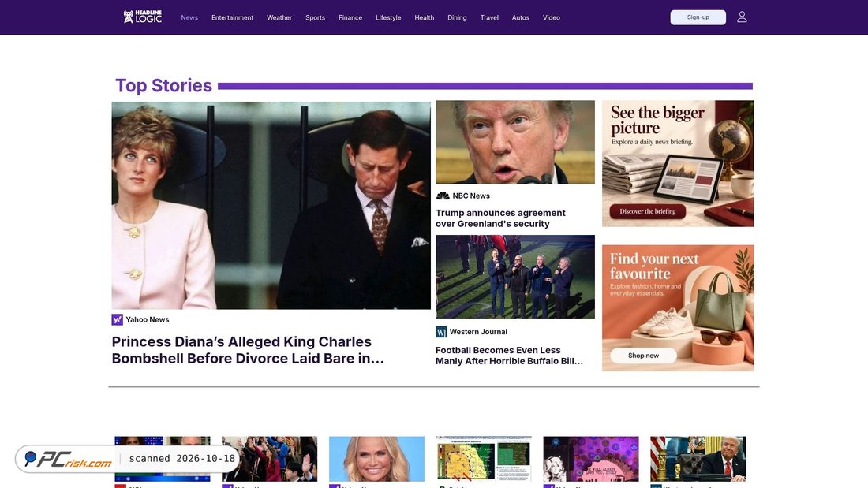Viewport: 868px width, 488px height.
Task: Open the Lifestyle section
Action: pyautogui.click(x=388, y=17)
